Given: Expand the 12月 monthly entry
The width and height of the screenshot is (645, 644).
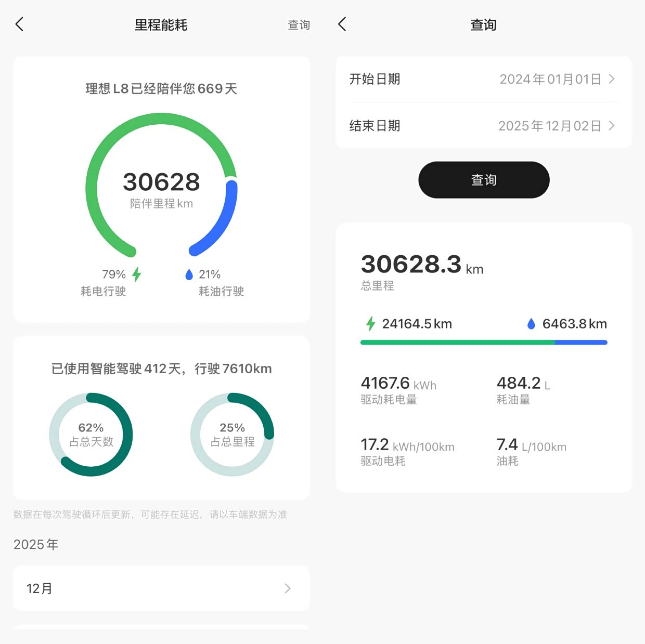Looking at the screenshot, I should point(161,588).
